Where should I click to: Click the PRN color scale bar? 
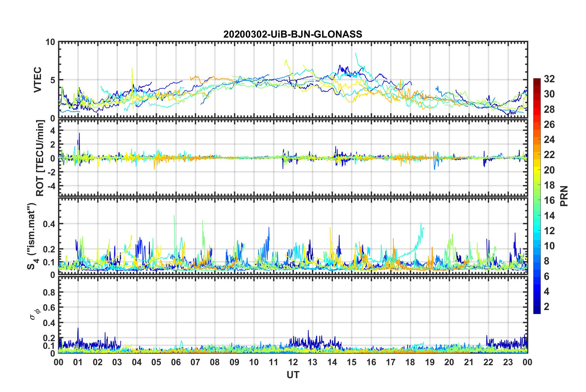pyautogui.click(x=537, y=196)
